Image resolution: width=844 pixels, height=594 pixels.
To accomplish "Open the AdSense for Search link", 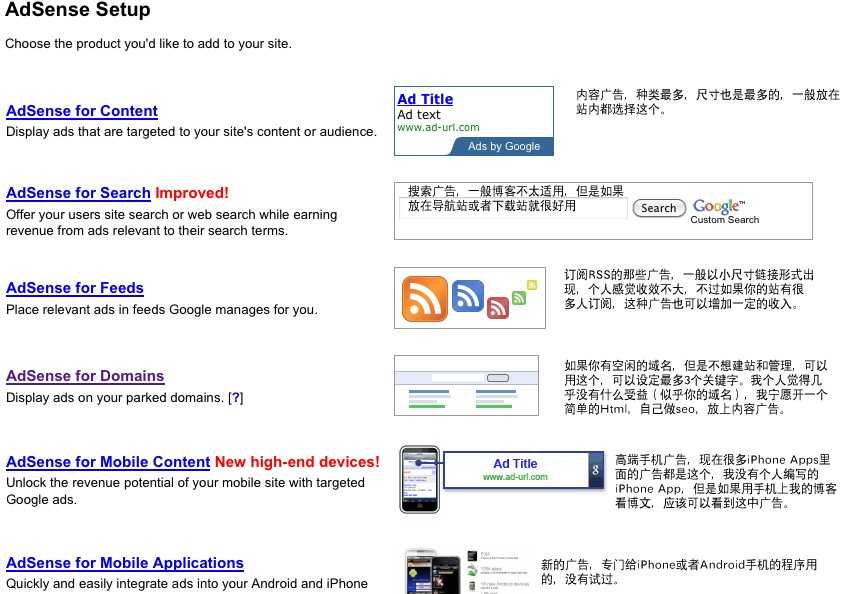I will coord(78,193).
